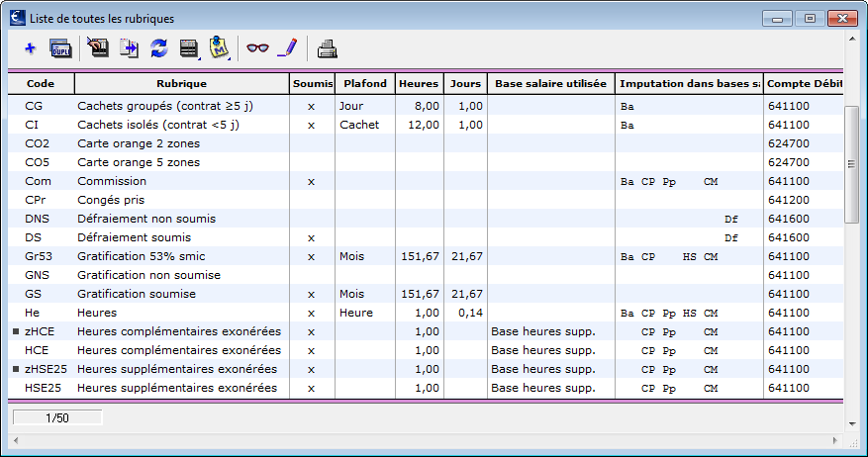Image resolution: width=868 pixels, height=457 pixels.
Task: Click Base heures supp. in HSE25 row
Action: 543,388
